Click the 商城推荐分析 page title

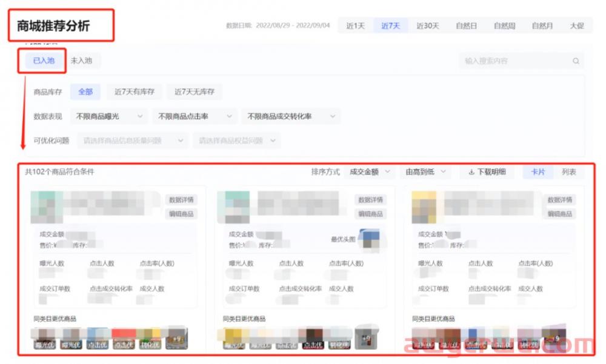tap(53, 26)
